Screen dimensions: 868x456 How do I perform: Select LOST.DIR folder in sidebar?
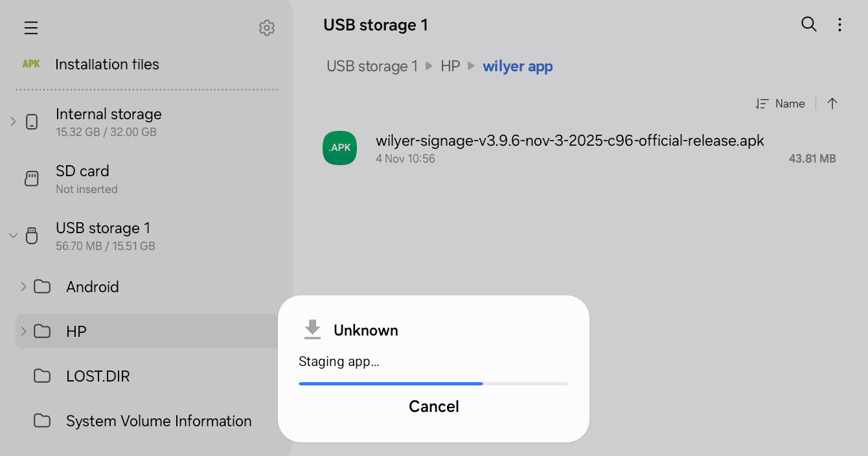coord(98,376)
